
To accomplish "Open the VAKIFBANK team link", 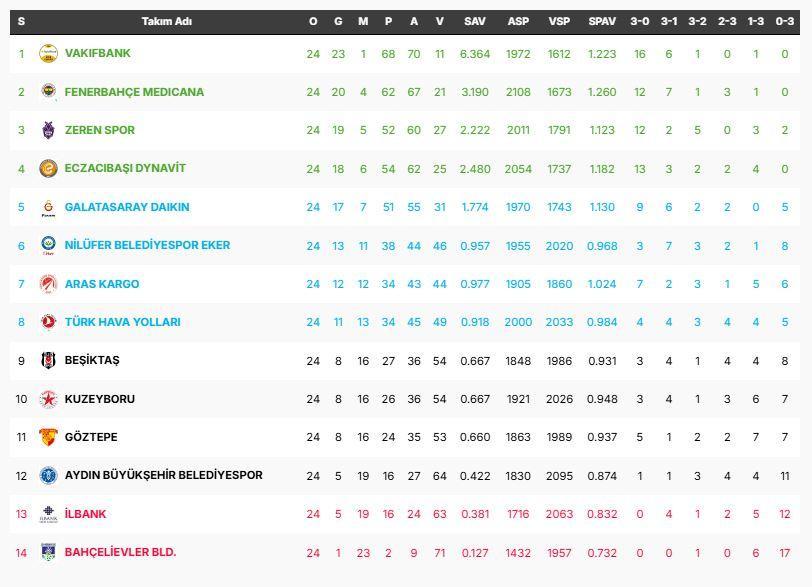I will [97, 54].
